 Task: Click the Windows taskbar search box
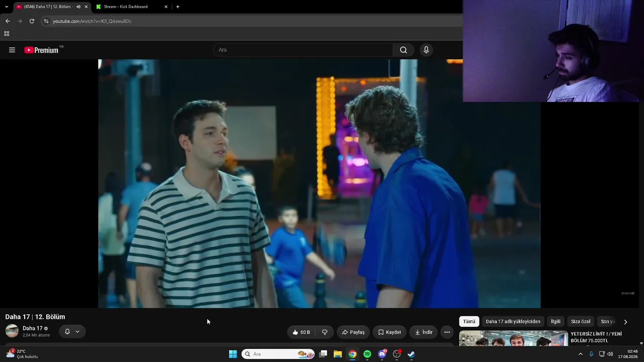278,354
